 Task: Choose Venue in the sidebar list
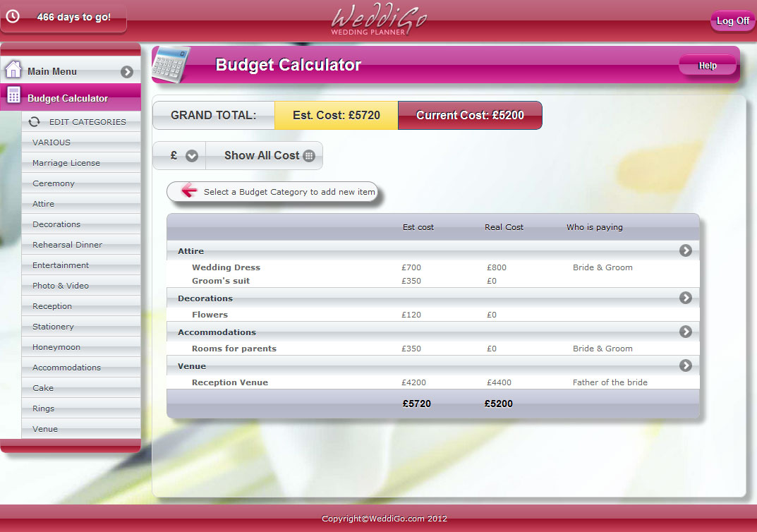(81, 429)
